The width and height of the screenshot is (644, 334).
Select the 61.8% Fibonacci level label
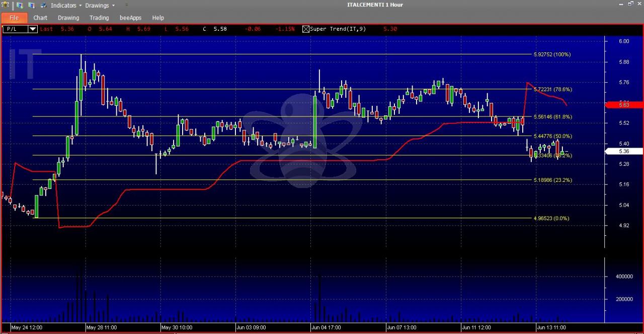(552, 116)
